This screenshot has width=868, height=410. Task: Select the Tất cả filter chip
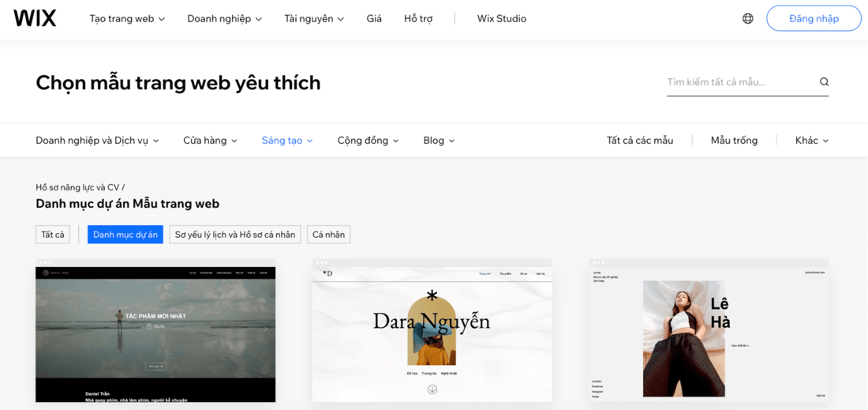coord(53,235)
